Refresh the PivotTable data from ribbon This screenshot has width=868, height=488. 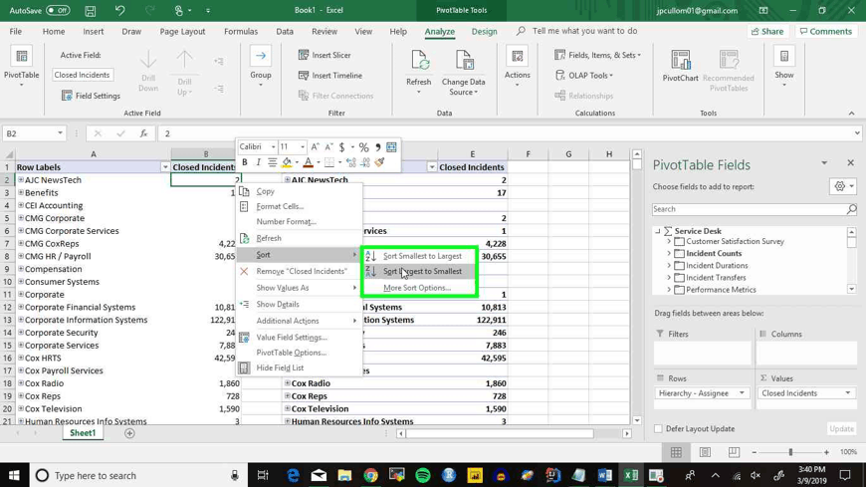pyautogui.click(x=418, y=71)
